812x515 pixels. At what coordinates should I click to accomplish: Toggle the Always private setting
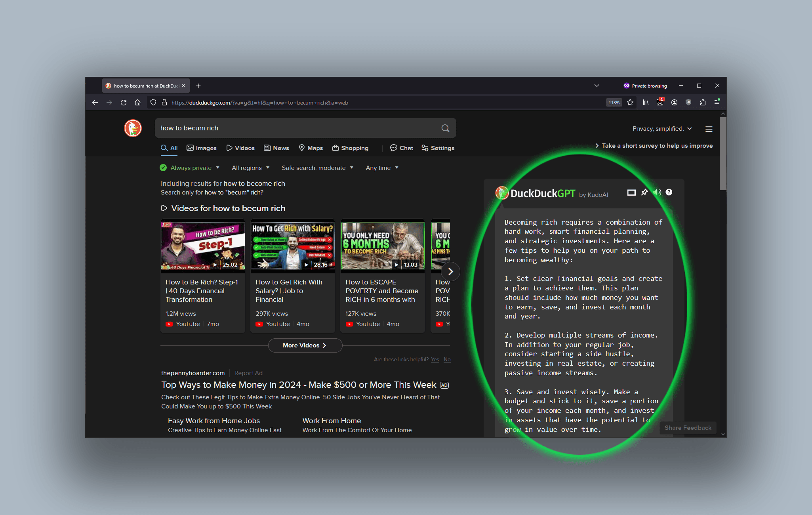190,168
